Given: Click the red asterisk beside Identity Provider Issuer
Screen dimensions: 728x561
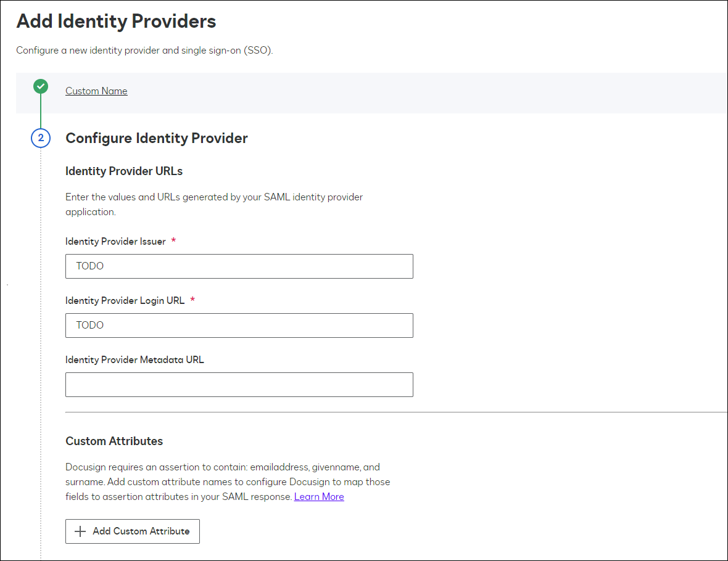Looking at the screenshot, I should (x=173, y=240).
